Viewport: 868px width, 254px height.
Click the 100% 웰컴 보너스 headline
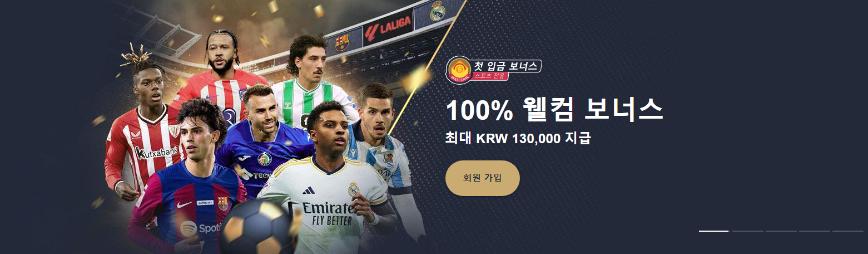(554, 110)
